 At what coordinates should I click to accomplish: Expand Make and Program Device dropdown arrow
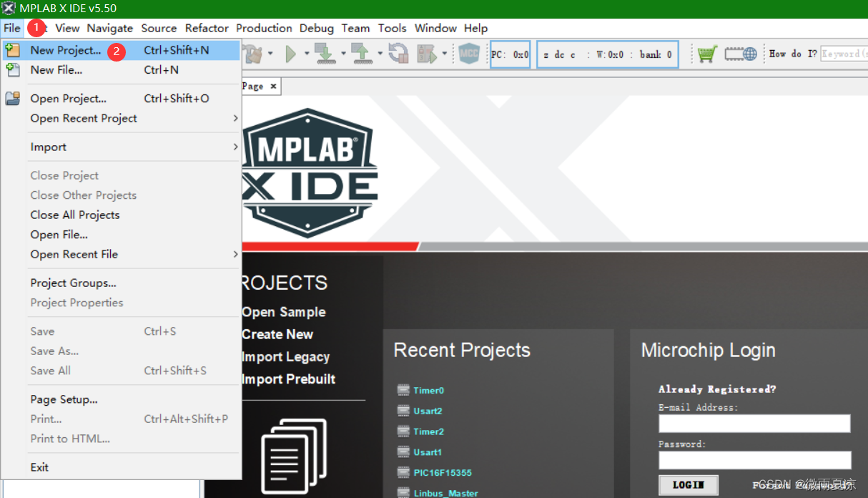[x=343, y=54]
